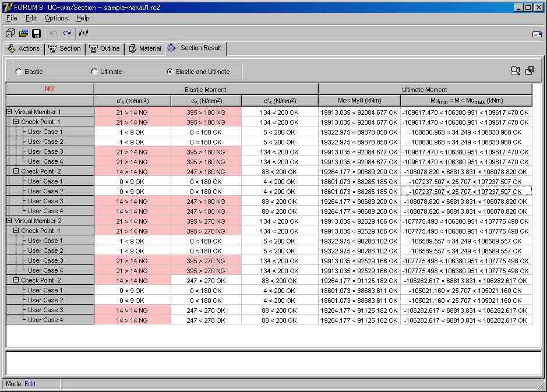Click Virtual Member 2 row's 19913.035 < 92529.166 OK cell
547x392 pixels.
click(359, 221)
